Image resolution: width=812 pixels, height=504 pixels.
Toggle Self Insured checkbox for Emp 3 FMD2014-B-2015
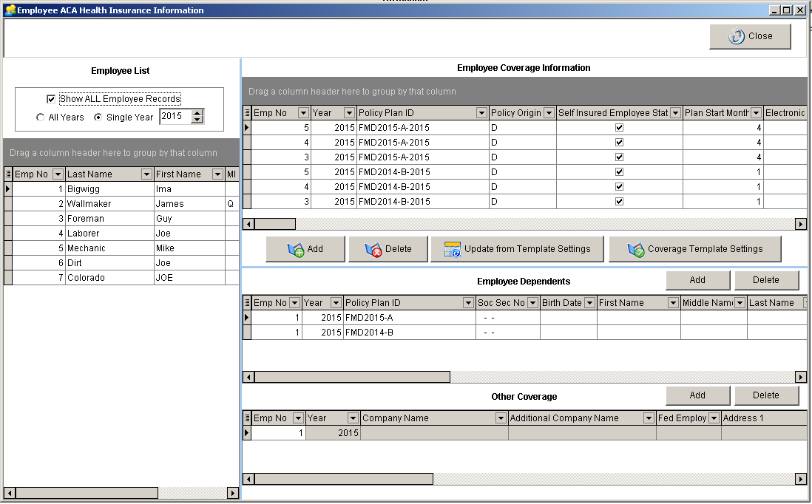coord(620,201)
